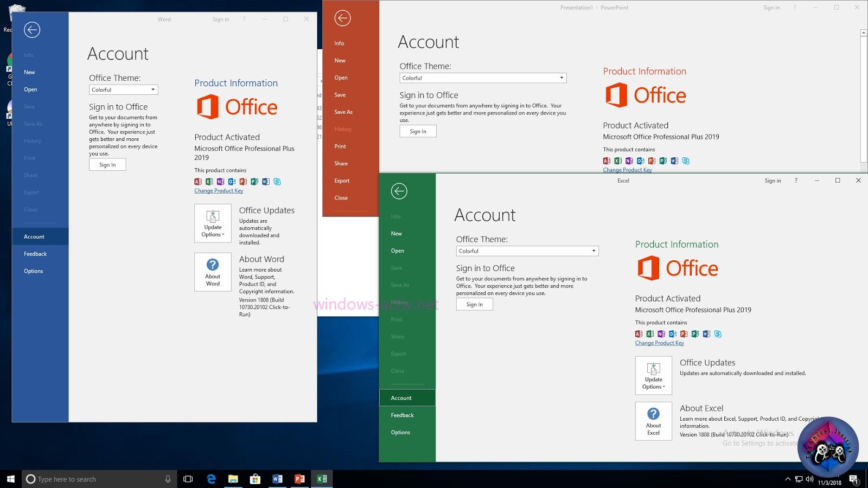Click Sign in on Excel's title bar

tap(773, 181)
